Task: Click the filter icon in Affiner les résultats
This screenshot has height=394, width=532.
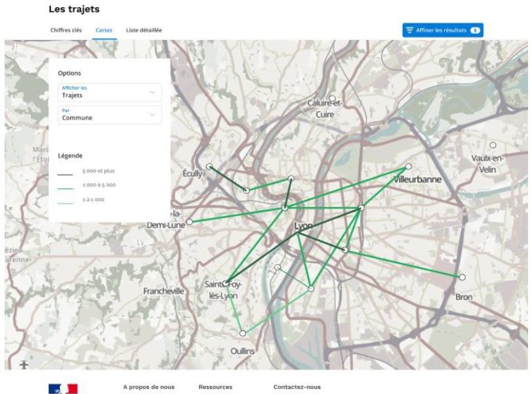Action: pos(409,30)
